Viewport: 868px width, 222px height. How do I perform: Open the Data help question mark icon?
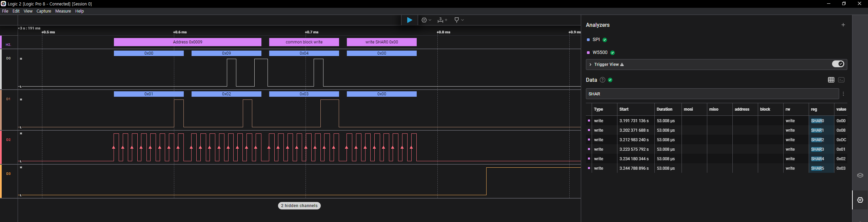(x=602, y=80)
